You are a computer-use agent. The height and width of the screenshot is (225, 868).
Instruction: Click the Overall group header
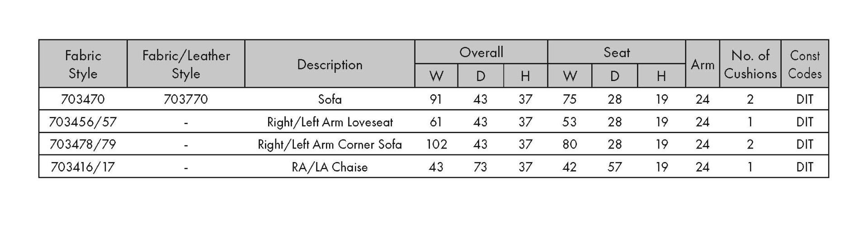pos(481,53)
